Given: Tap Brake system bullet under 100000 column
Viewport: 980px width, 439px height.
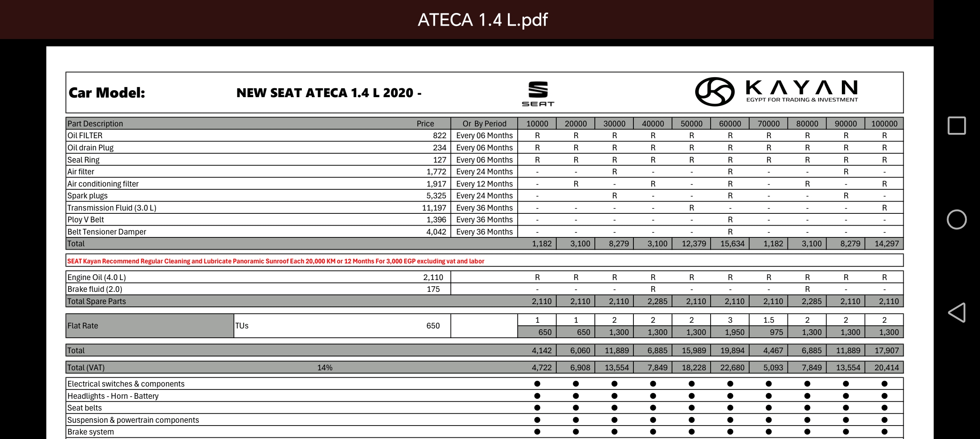Looking at the screenshot, I should (885, 432).
